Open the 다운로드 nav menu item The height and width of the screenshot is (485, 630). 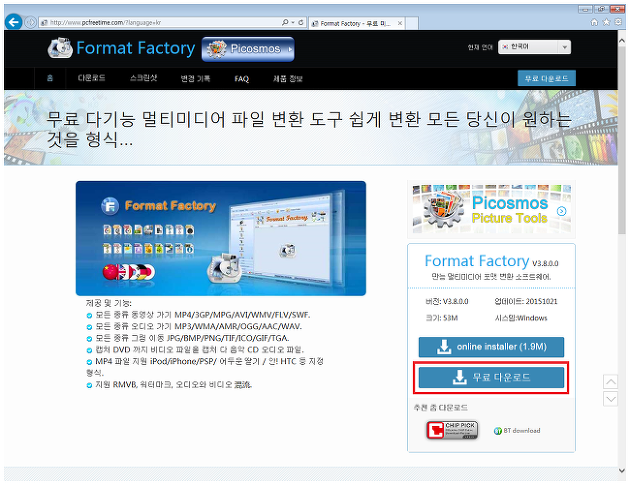(92, 78)
